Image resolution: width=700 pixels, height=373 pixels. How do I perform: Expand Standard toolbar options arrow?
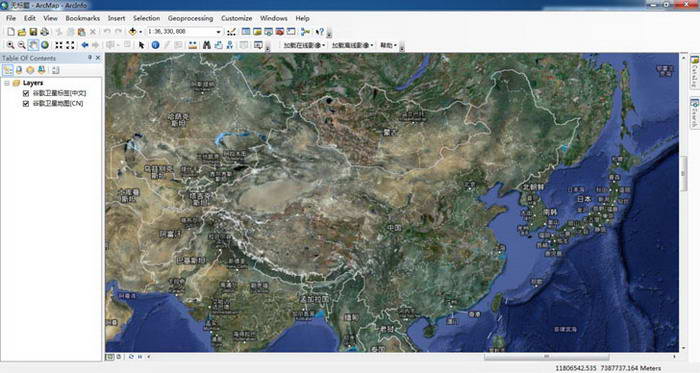click(329, 34)
